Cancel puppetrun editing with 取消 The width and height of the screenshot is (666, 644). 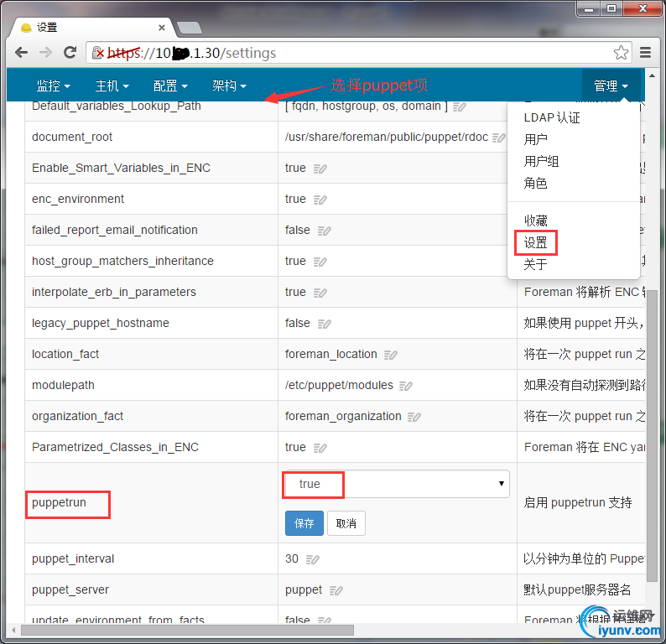346,523
